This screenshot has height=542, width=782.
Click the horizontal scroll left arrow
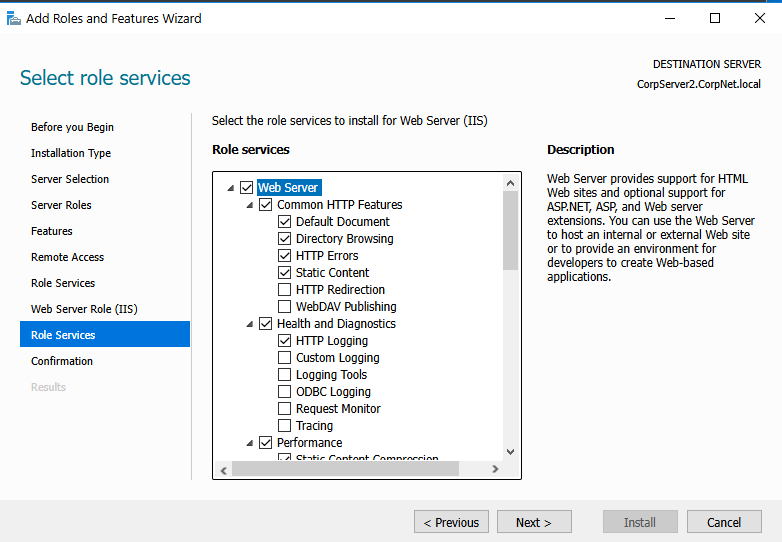224,469
